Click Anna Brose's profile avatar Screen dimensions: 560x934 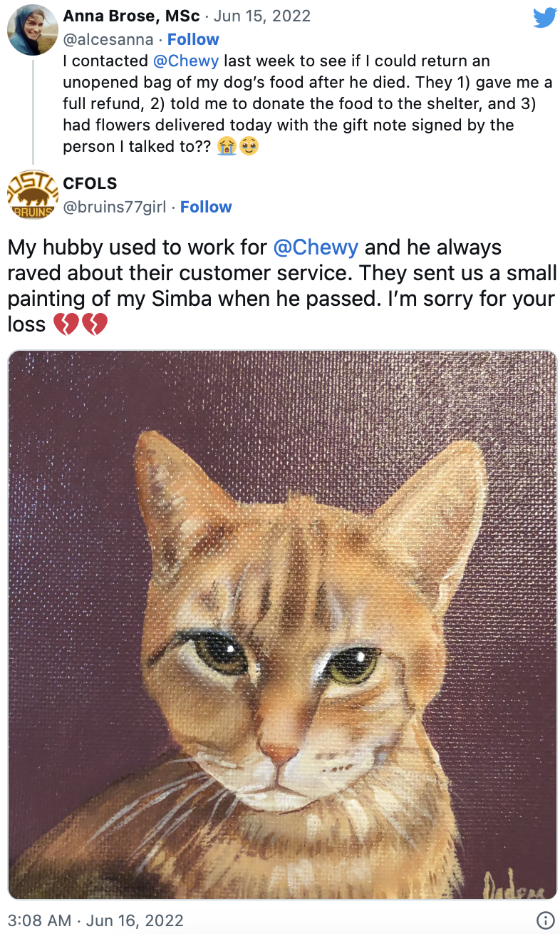tap(32, 29)
